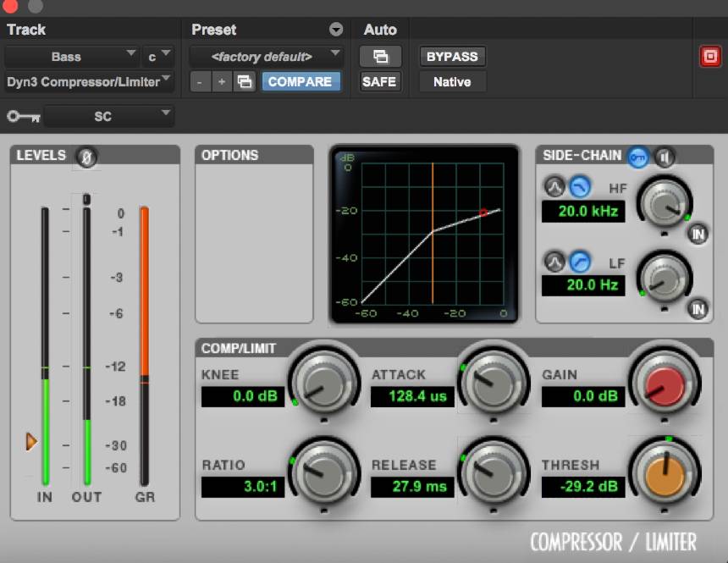728x563 pixels.
Task: Select previous preset with minus button
Action: coord(200,82)
